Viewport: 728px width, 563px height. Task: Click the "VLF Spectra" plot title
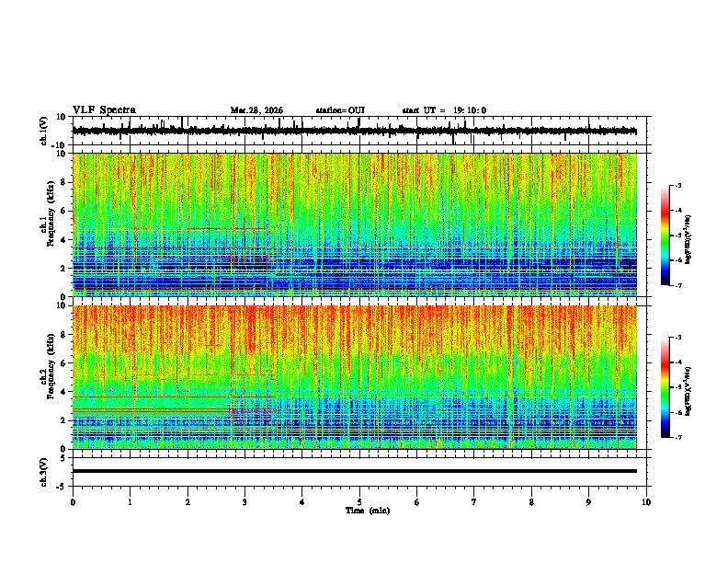coord(104,110)
